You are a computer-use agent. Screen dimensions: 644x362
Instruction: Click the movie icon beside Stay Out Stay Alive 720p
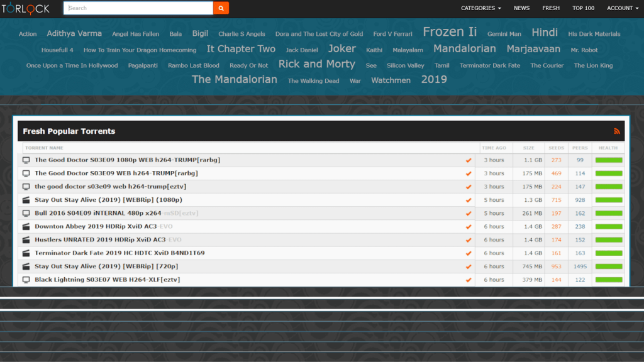(26, 266)
